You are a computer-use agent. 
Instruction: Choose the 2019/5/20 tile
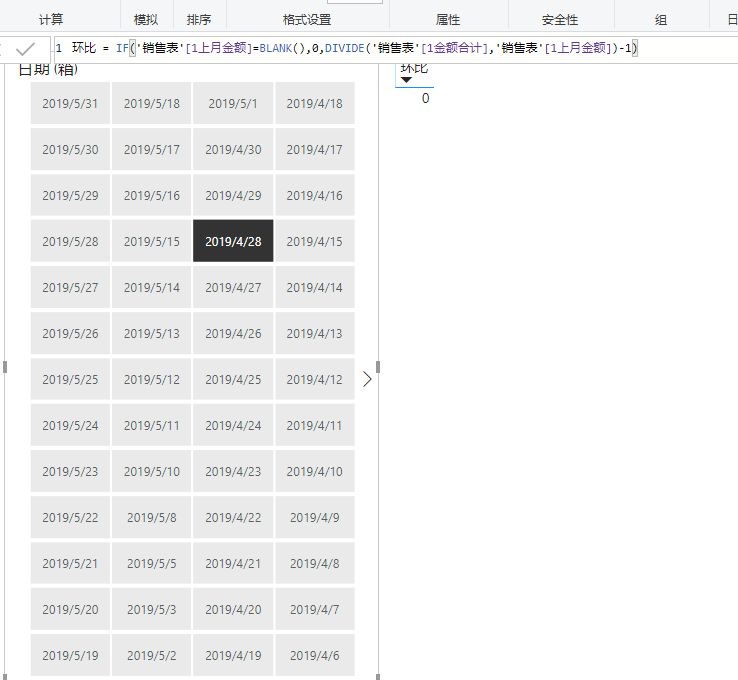pyautogui.click(x=70, y=609)
